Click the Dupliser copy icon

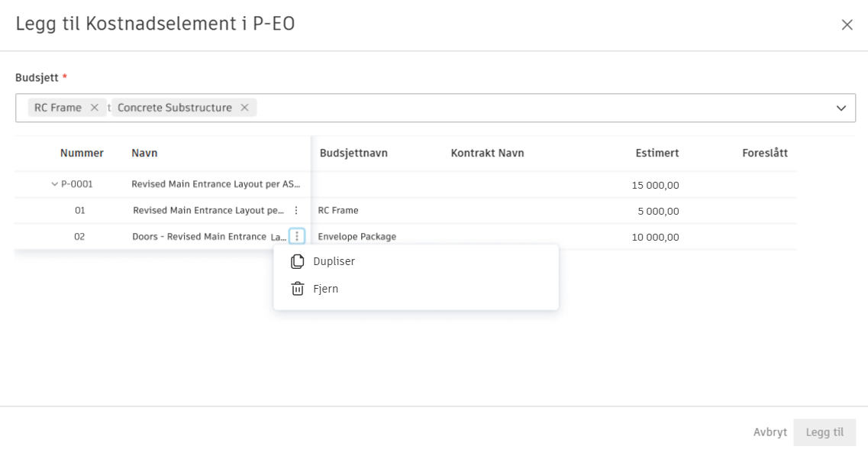298,262
